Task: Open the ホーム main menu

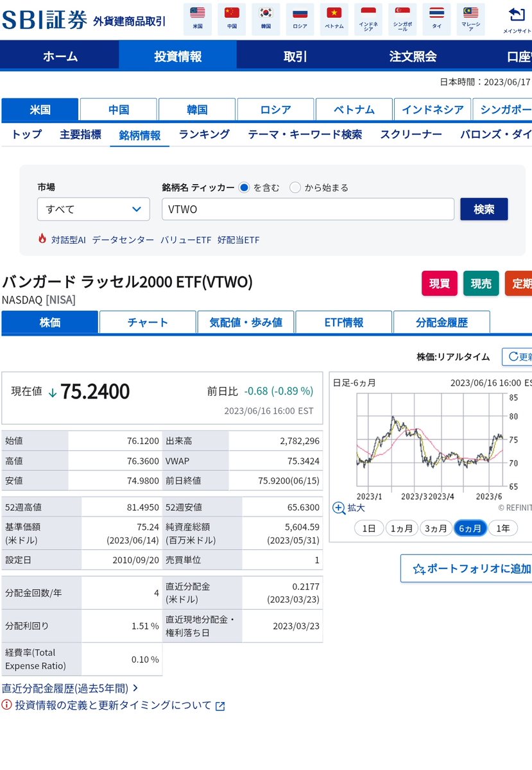Action: coord(60,56)
